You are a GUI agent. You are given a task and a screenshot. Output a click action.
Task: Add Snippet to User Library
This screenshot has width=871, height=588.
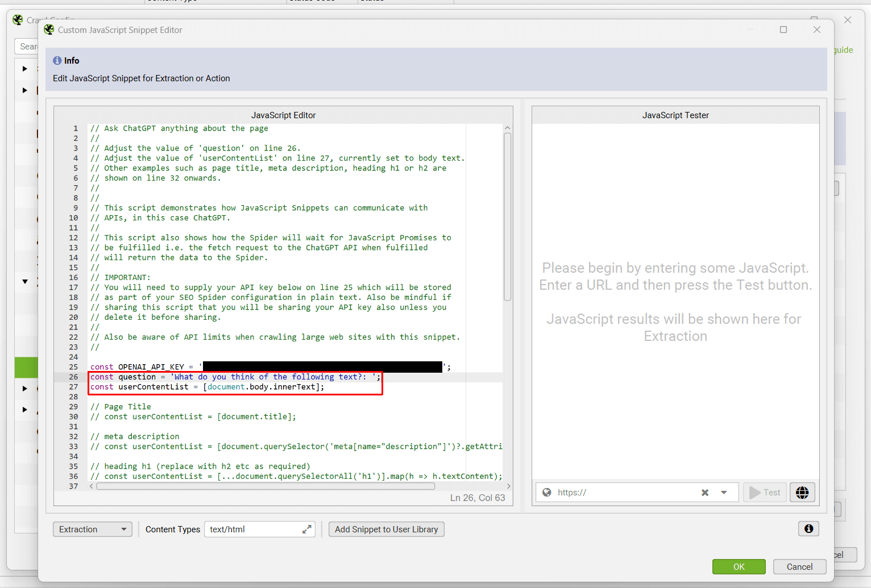tap(387, 529)
